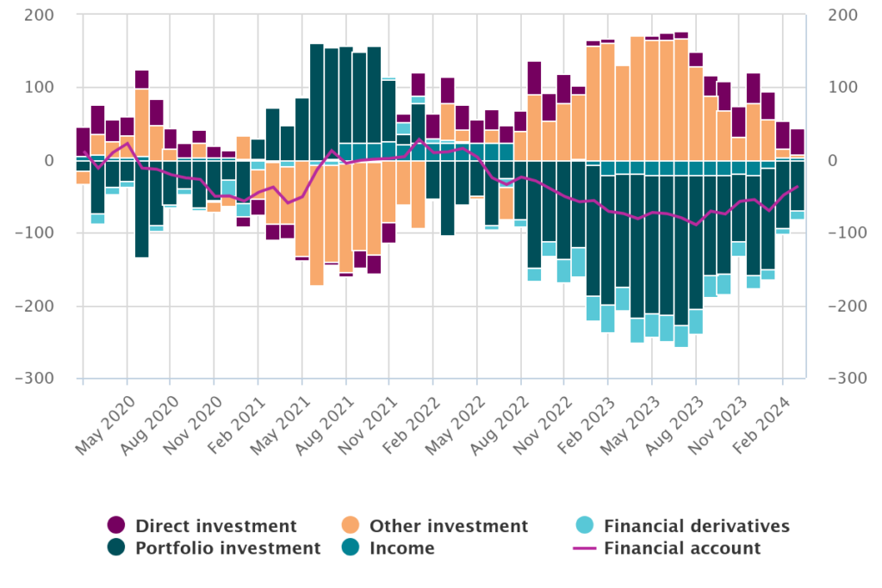Click the Aug 2021 x-axis label

click(x=326, y=419)
